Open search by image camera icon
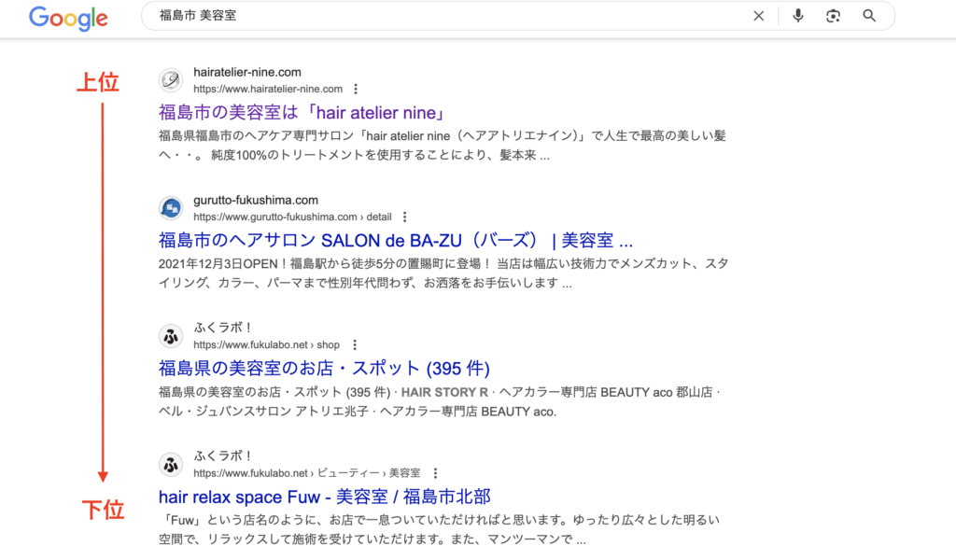 (x=833, y=16)
